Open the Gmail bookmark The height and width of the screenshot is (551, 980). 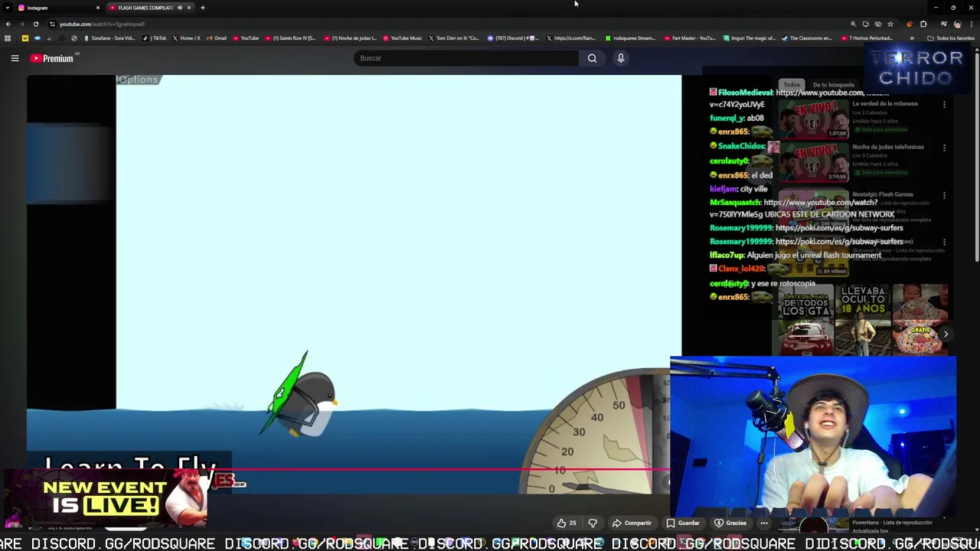[216, 38]
